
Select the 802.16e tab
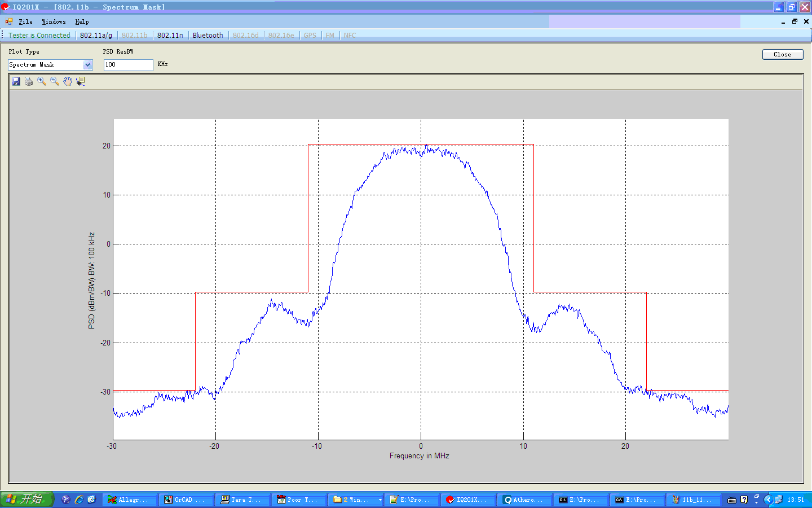pos(281,35)
